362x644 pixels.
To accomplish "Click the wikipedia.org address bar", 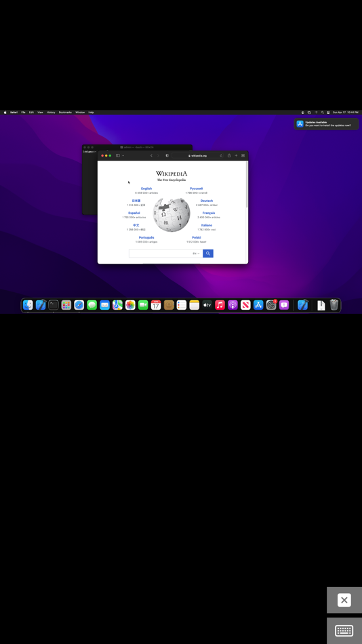I will 197,156.
